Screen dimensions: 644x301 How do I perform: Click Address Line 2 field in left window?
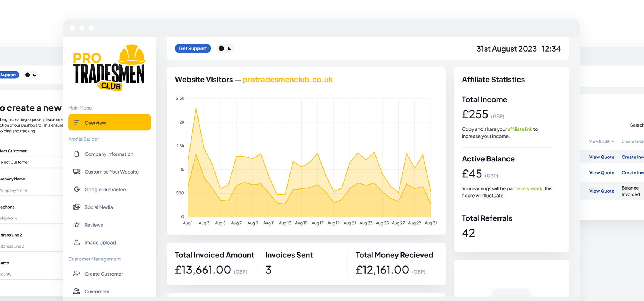tap(31, 246)
